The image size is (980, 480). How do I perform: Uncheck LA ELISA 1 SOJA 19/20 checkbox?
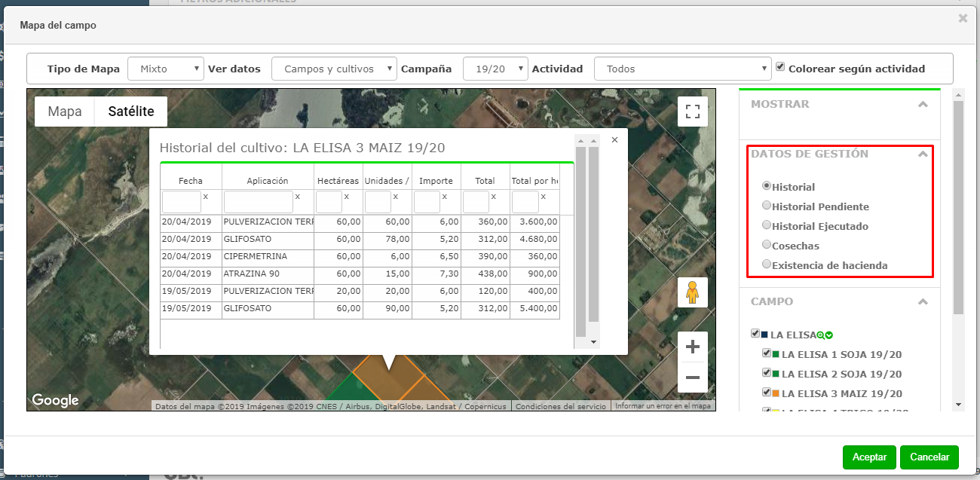[767, 353]
